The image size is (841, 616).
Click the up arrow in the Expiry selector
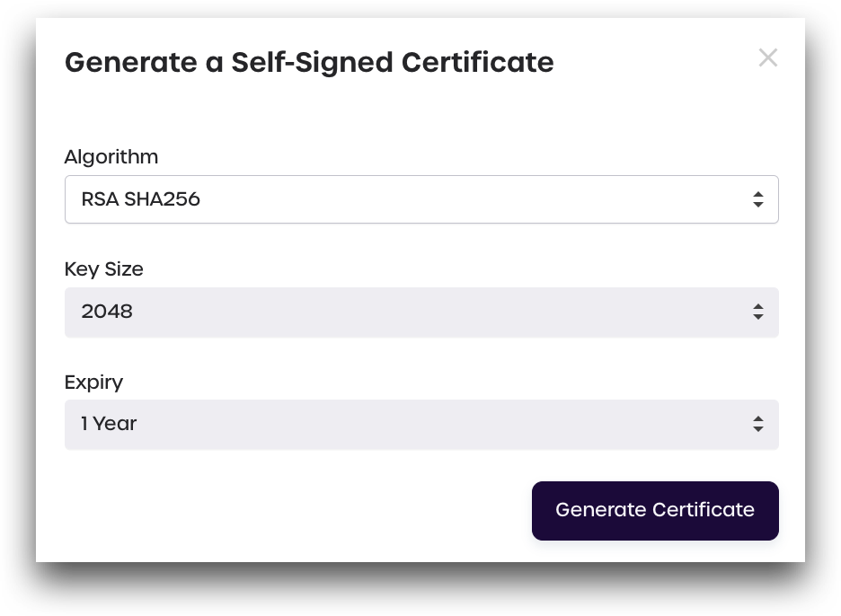pyautogui.click(x=758, y=418)
